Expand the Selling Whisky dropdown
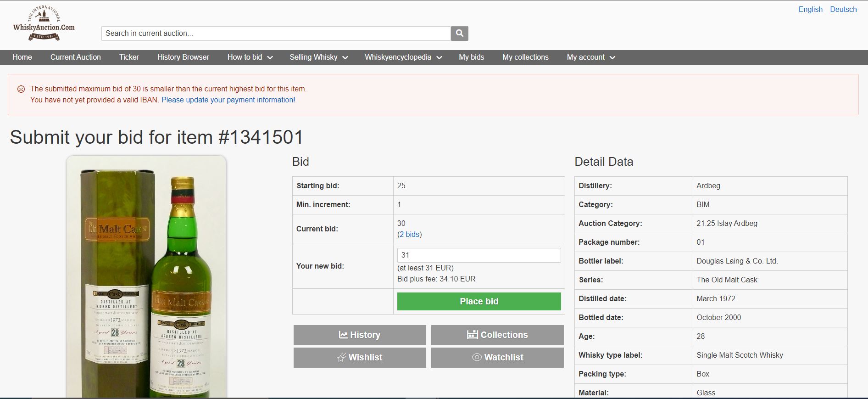The width and height of the screenshot is (868, 399). pos(318,57)
